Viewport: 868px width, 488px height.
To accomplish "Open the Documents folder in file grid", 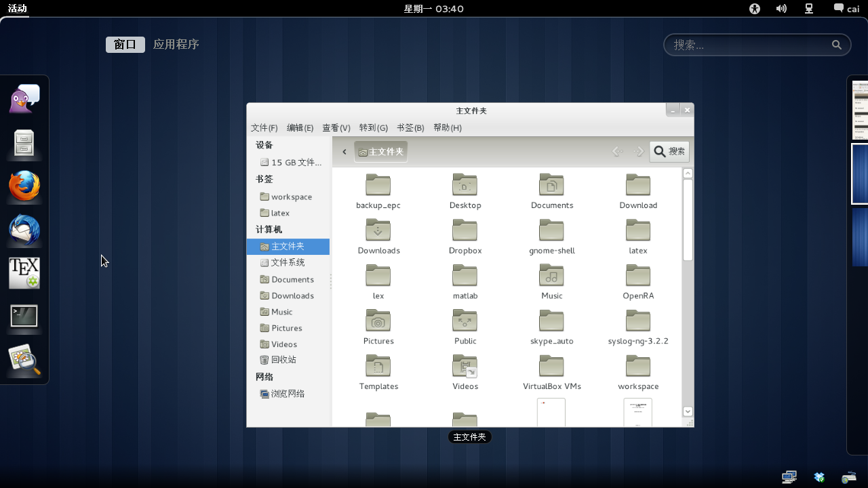I will (552, 192).
